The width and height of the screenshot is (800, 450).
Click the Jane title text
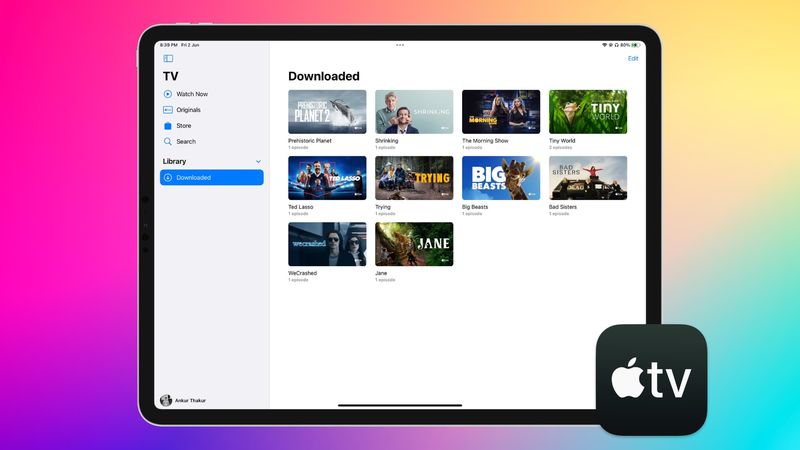pyautogui.click(x=381, y=273)
